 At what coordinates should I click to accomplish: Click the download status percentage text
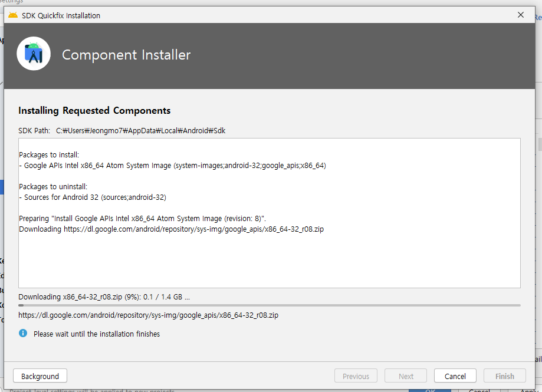coord(104,297)
